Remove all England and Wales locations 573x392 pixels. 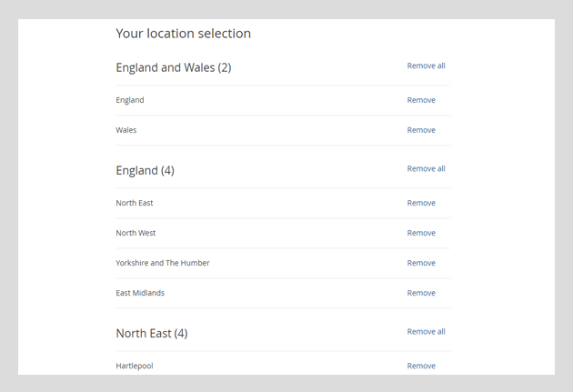pyautogui.click(x=426, y=65)
